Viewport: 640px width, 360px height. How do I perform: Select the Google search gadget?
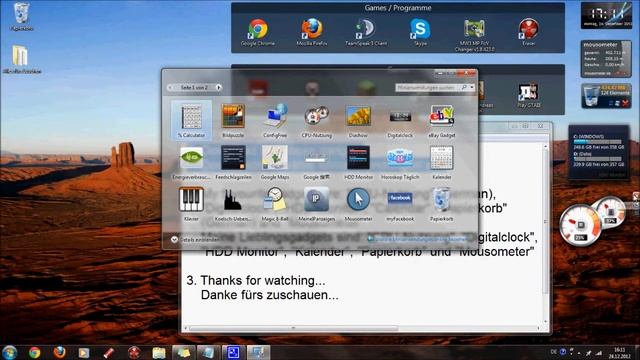pos(316,165)
